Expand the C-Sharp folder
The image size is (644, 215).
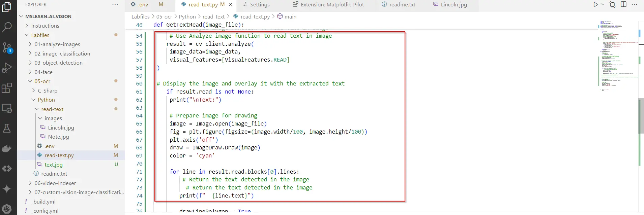click(47, 91)
